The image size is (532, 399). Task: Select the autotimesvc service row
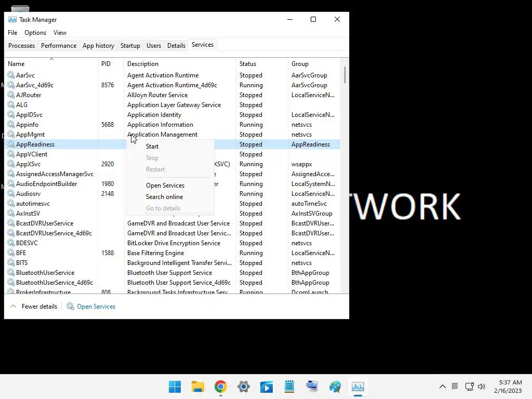[172, 203]
